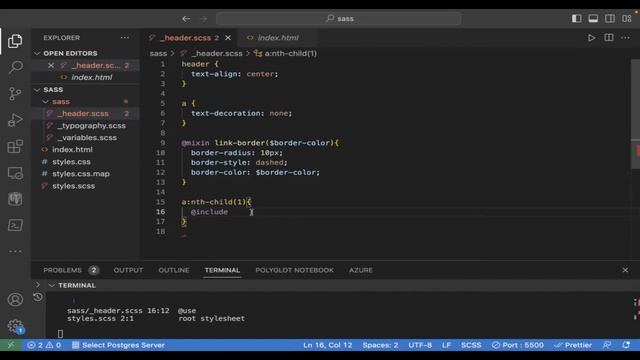Open editor More Actions menu
The image size is (640, 360).
coord(625,38)
